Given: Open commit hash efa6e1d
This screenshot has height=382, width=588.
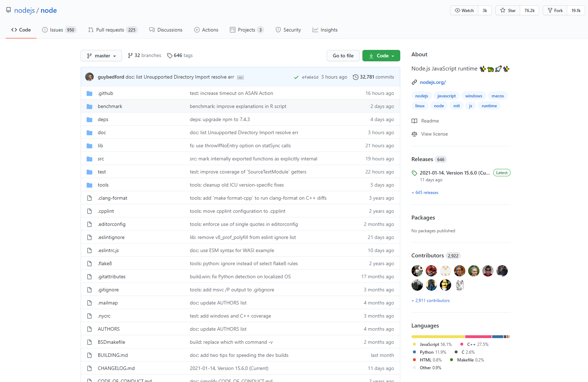Looking at the screenshot, I should (x=310, y=77).
